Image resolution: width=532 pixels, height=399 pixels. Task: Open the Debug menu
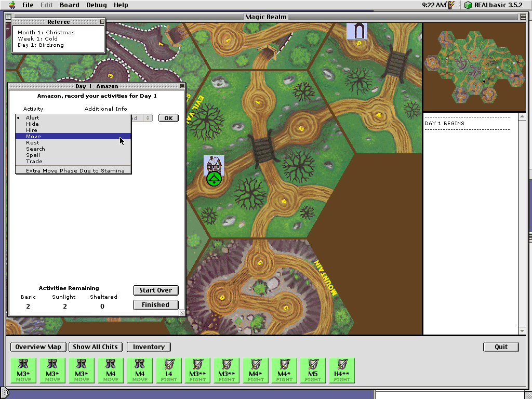(96, 5)
